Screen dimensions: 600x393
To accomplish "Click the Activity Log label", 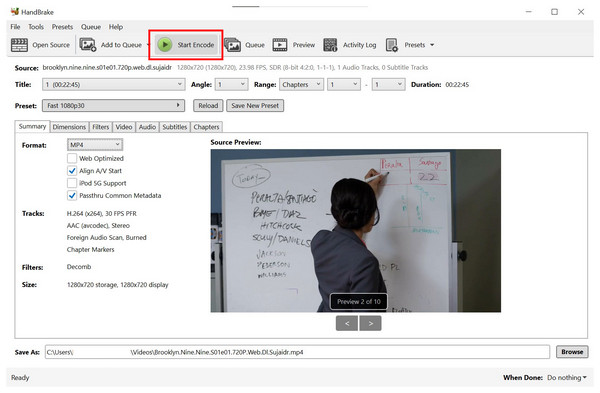I will pos(359,45).
